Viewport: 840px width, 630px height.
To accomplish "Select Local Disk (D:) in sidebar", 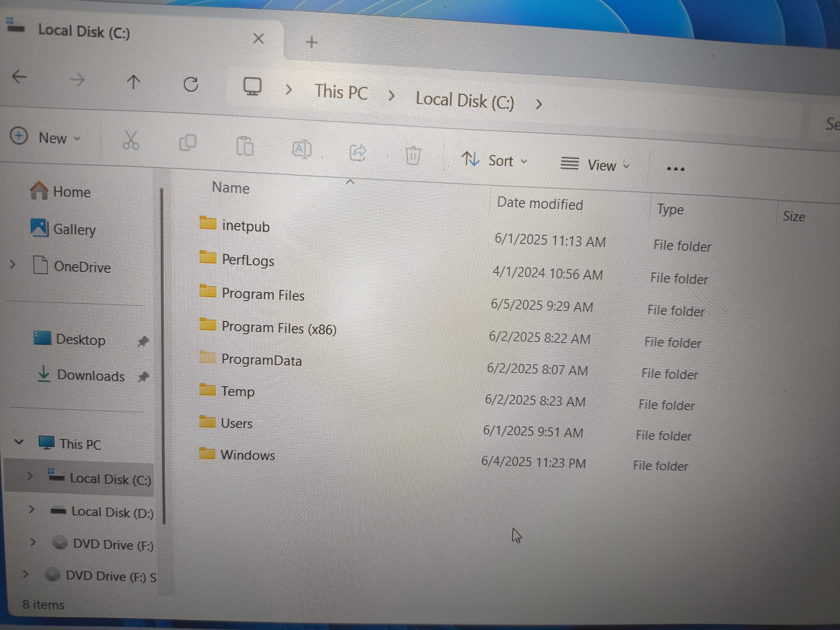I will [x=102, y=512].
